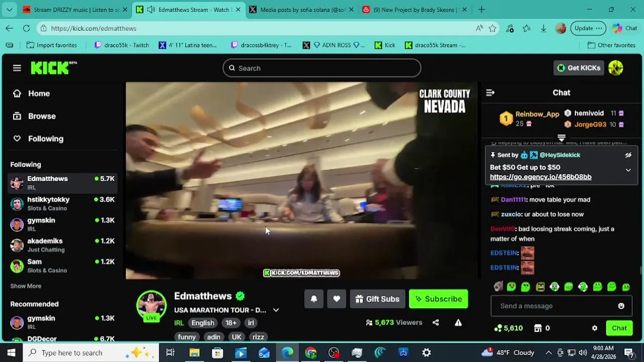Open the Favorites hub icon

click(526, 28)
